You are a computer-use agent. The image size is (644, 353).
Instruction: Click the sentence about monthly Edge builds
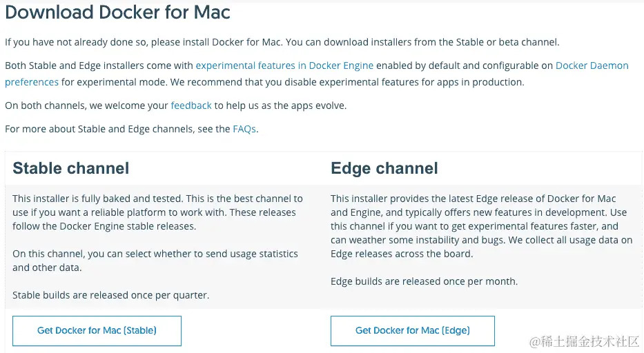(424, 281)
